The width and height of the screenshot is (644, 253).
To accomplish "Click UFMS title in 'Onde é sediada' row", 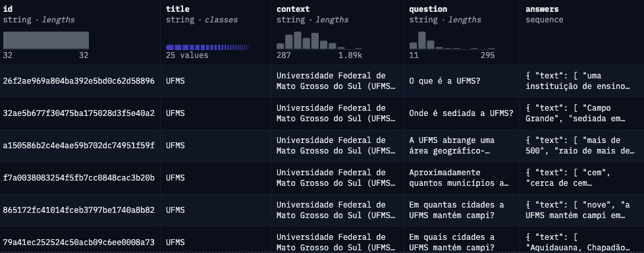I will tap(175, 113).
